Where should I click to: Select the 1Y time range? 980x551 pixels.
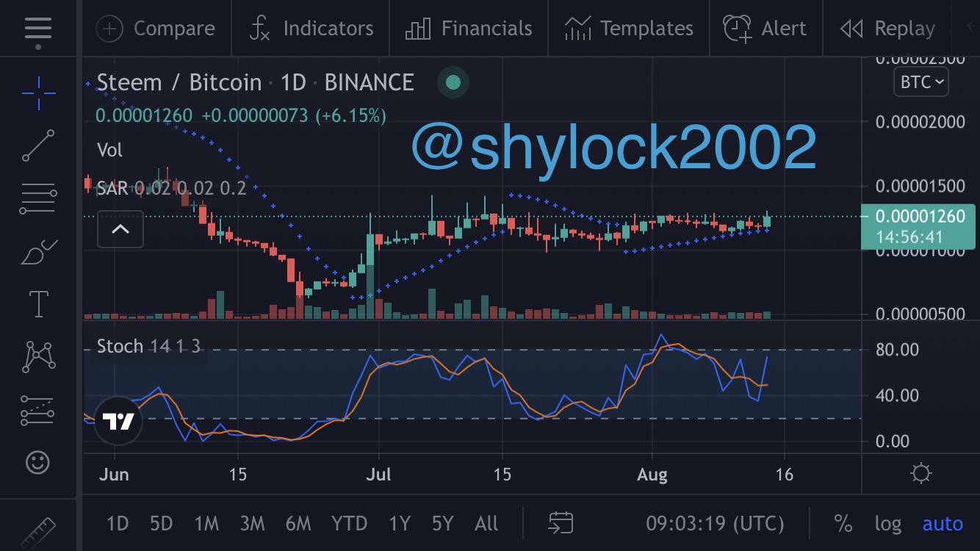click(399, 524)
